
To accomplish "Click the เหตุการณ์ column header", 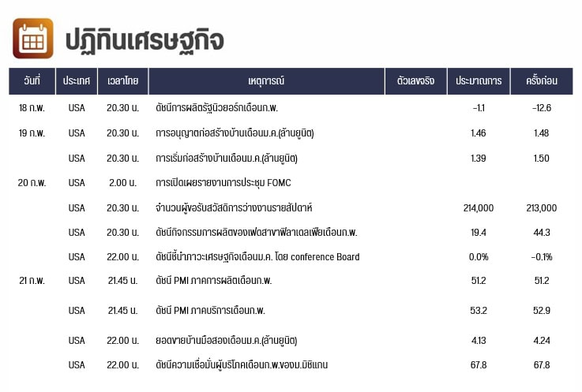I will click(x=265, y=81).
